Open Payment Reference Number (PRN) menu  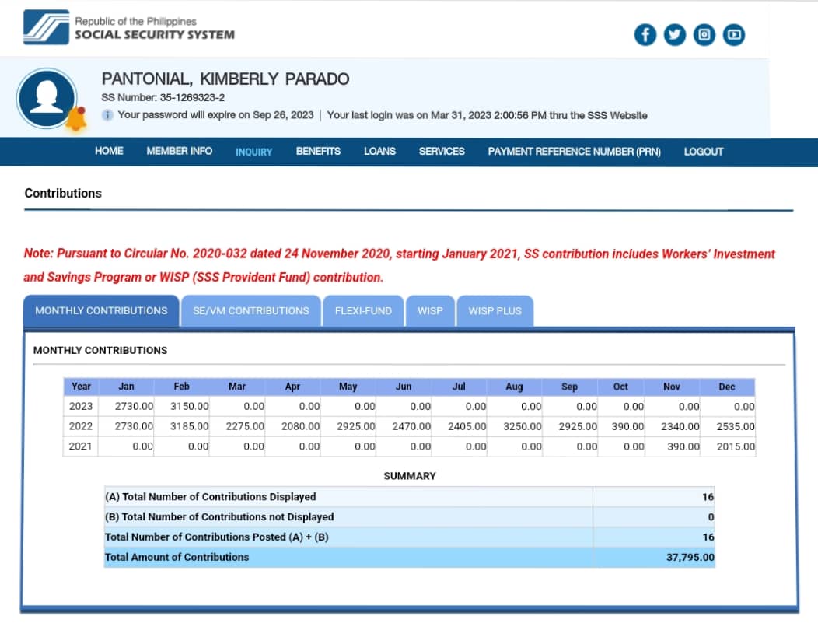coord(574,151)
